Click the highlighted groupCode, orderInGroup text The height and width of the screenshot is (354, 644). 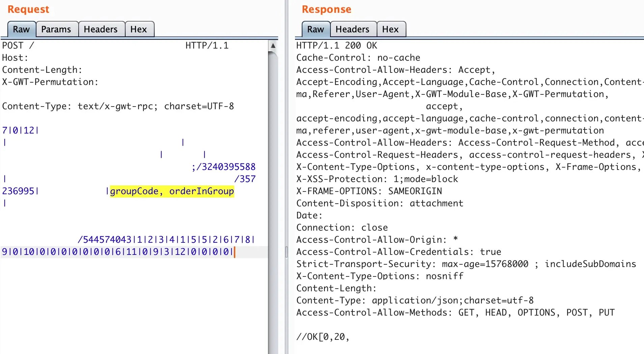[172, 191]
